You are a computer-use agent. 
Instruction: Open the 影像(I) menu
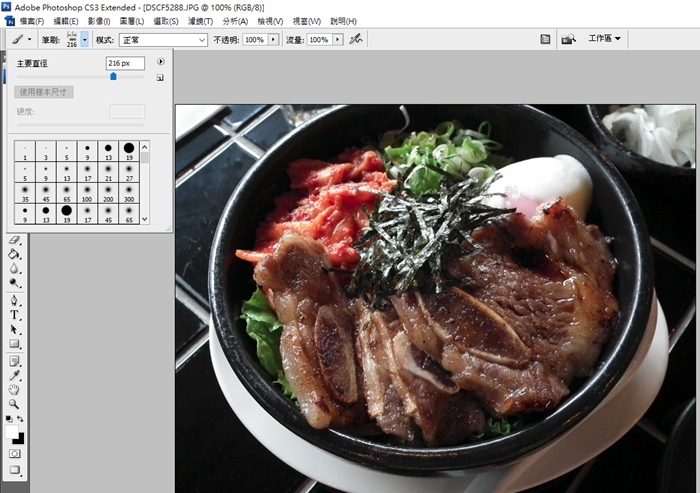(98, 21)
